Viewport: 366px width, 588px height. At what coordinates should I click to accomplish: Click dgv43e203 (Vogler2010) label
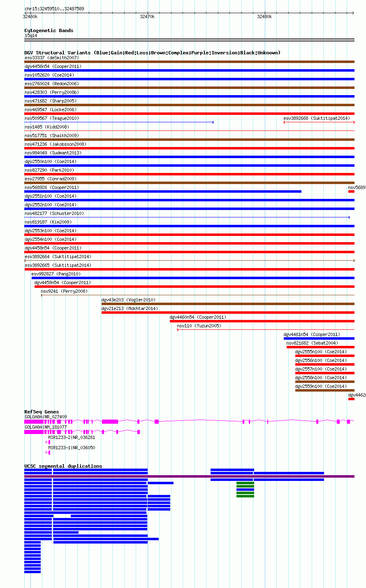pyautogui.click(x=129, y=300)
